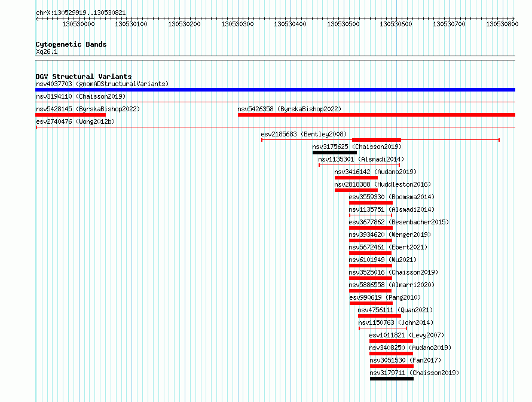
Task: Click ruler tick label 130530400
Action: click(x=290, y=24)
